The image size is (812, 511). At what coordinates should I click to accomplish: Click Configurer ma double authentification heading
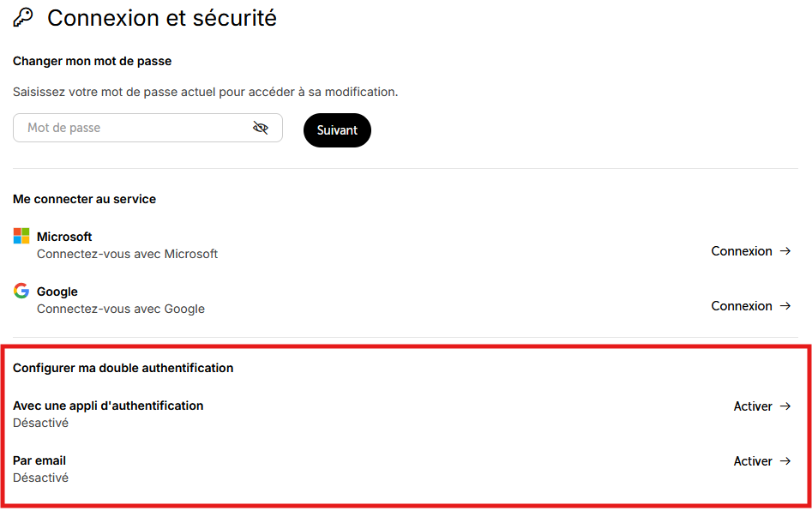click(123, 368)
